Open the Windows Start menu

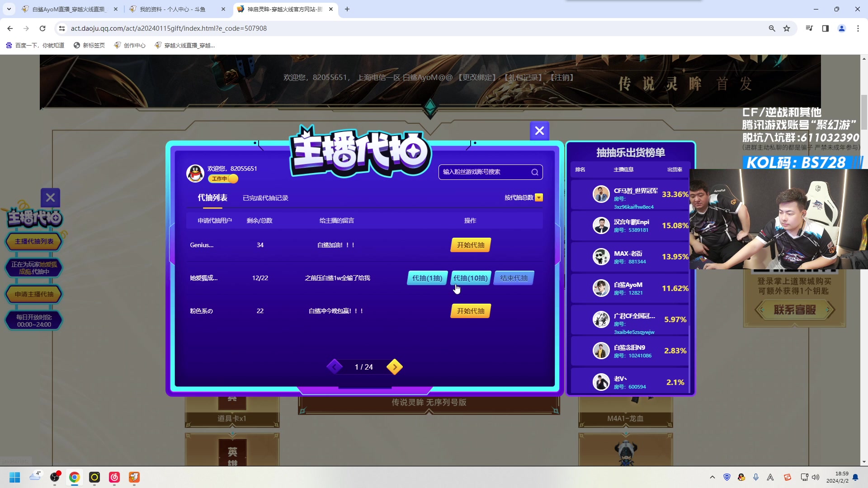tap(15, 477)
